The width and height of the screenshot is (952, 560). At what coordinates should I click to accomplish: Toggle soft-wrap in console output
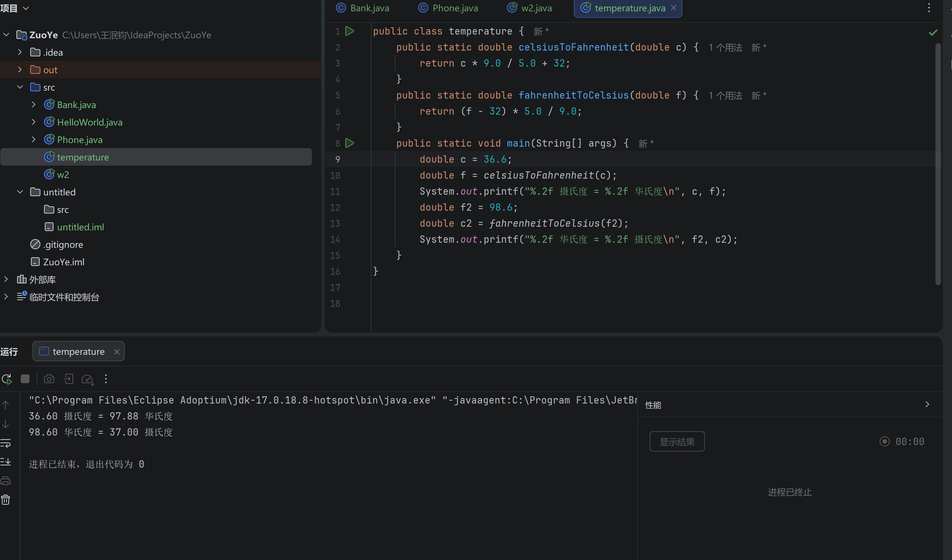point(6,443)
